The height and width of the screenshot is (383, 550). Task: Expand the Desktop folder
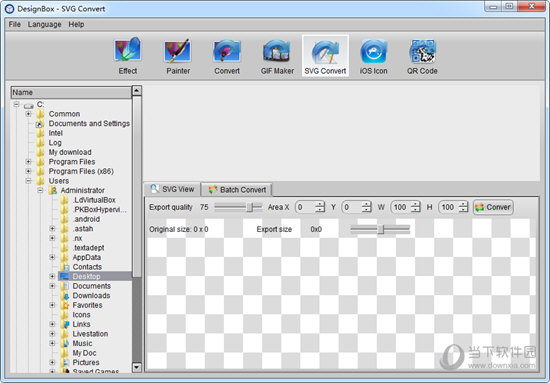coord(52,276)
